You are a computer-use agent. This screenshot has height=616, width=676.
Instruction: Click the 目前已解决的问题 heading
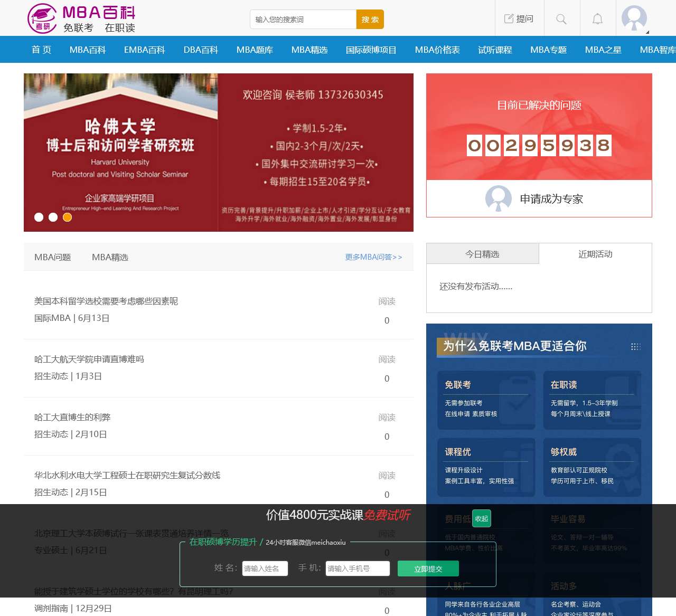click(x=539, y=105)
